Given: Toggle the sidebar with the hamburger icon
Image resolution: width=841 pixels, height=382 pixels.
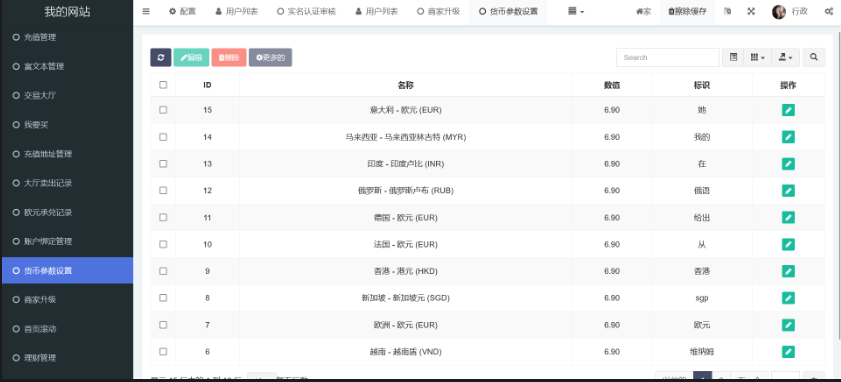Looking at the screenshot, I should pyautogui.click(x=146, y=11).
